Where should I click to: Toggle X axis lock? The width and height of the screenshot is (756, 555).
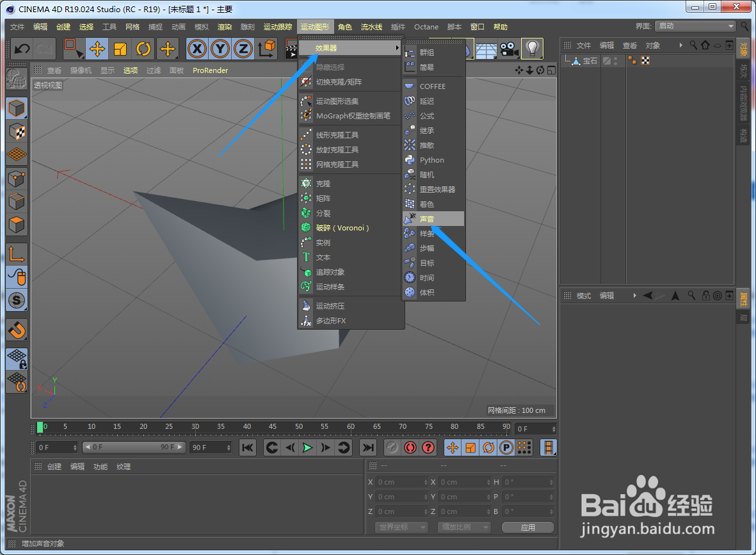[x=197, y=49]
